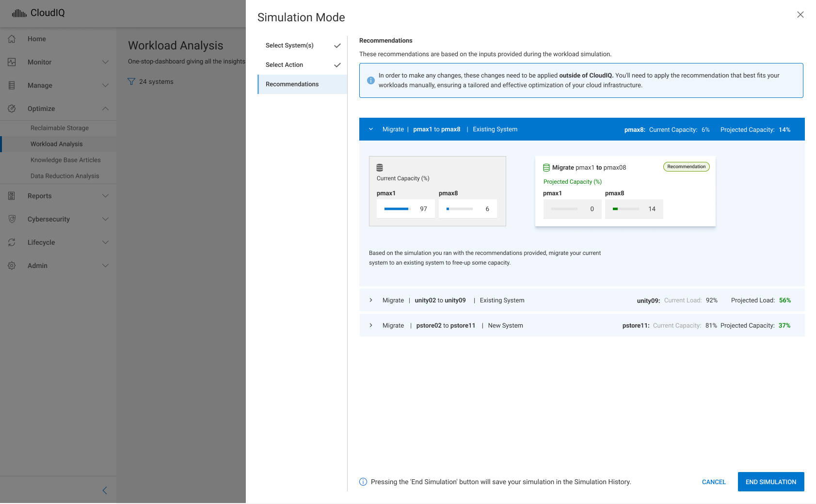This screenshot has height=504, width=816.
Task: Click the END SIMULATION button
Action: pos(771,482)
